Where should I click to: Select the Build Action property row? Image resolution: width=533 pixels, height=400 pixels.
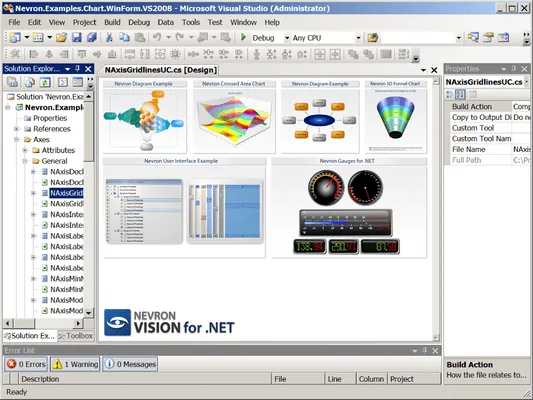pos(488,106)
